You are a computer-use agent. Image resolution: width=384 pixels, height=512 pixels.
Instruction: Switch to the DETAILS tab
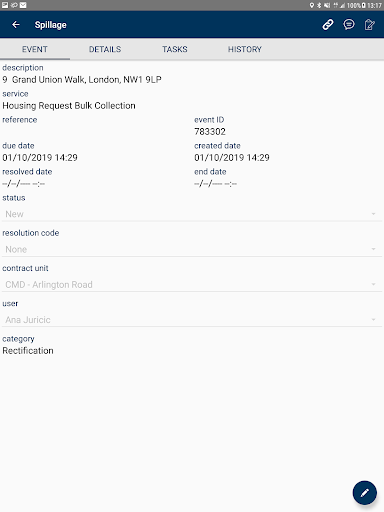[x=105, y=49]
